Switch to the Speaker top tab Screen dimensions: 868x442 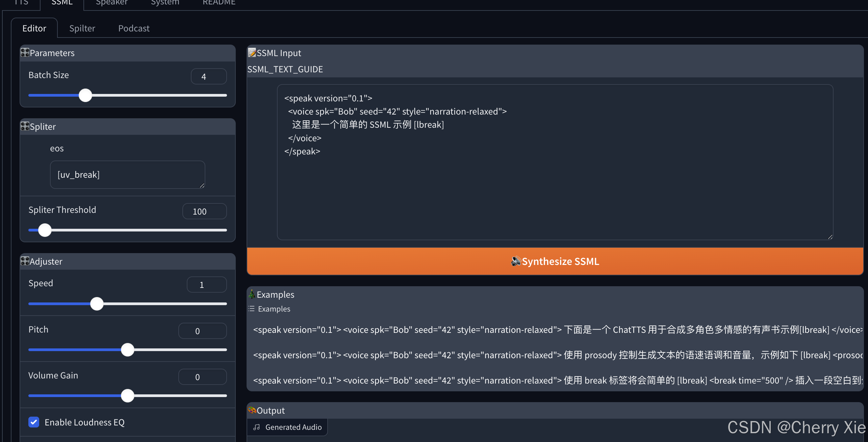[x=111, y=3]
